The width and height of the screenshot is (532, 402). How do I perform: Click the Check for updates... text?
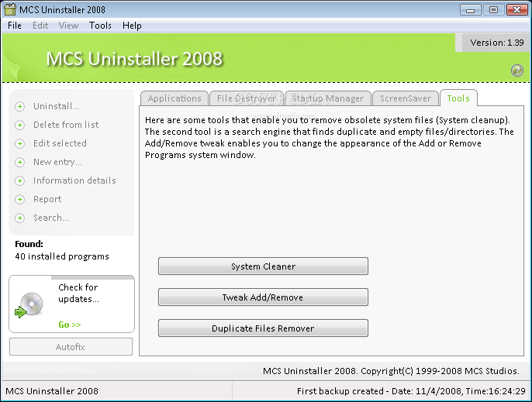click(x=78, y=294)
